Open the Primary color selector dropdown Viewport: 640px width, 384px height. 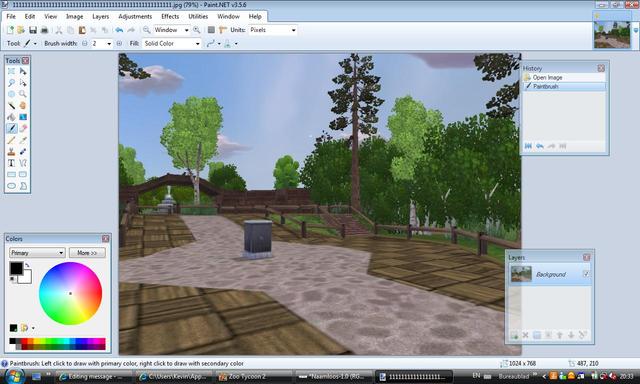(x=37, y=253)
